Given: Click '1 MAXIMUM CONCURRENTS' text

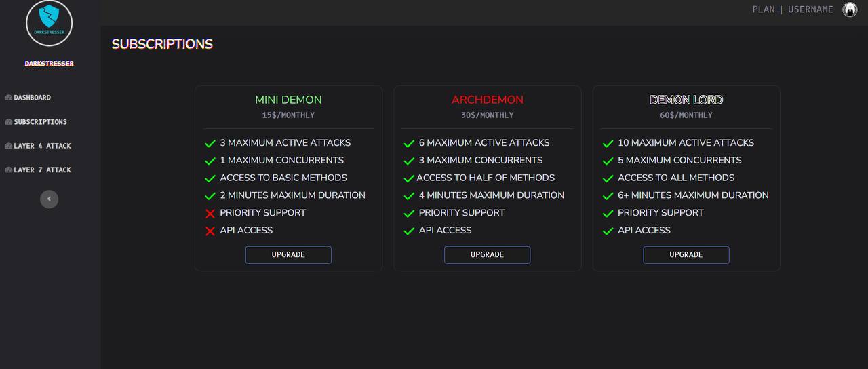Looking at the screenshot, I should point(282,161).
